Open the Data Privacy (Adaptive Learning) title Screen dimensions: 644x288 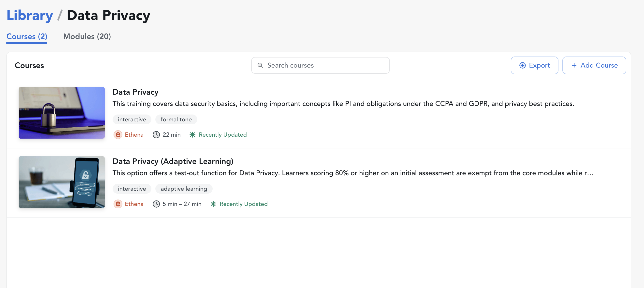pyautogui.click(x=173, y=161)
